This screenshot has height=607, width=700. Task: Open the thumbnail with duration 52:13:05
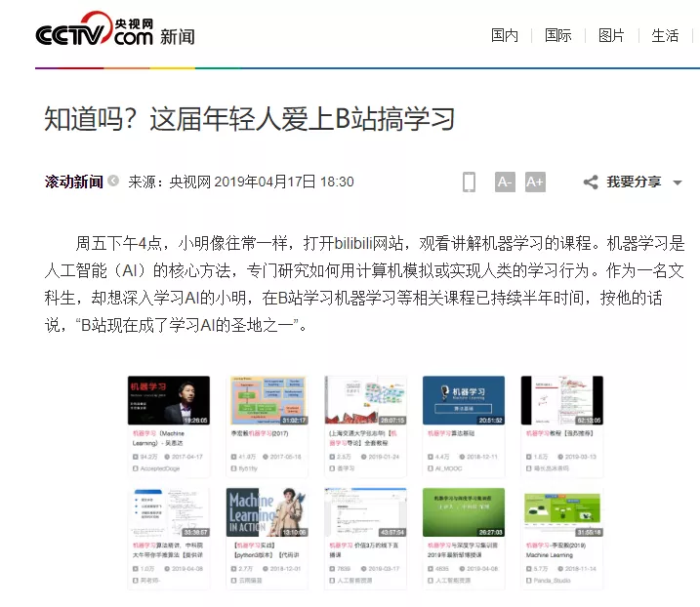[x=561, y=400]
